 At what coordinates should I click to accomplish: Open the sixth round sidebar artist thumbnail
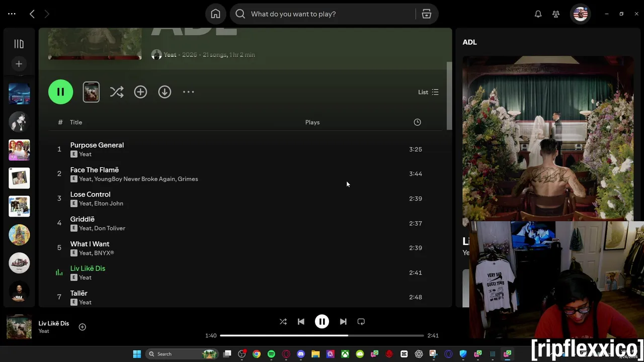tap(19, 235)
